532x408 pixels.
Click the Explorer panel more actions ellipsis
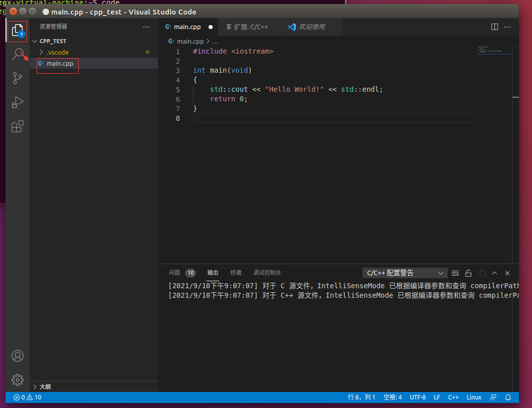pyautogui.click(x=146, y=27)
